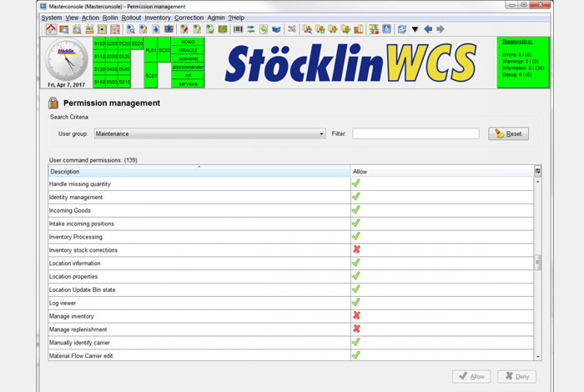
Task: Click the SC01 green status block
Action: (151, 75)
